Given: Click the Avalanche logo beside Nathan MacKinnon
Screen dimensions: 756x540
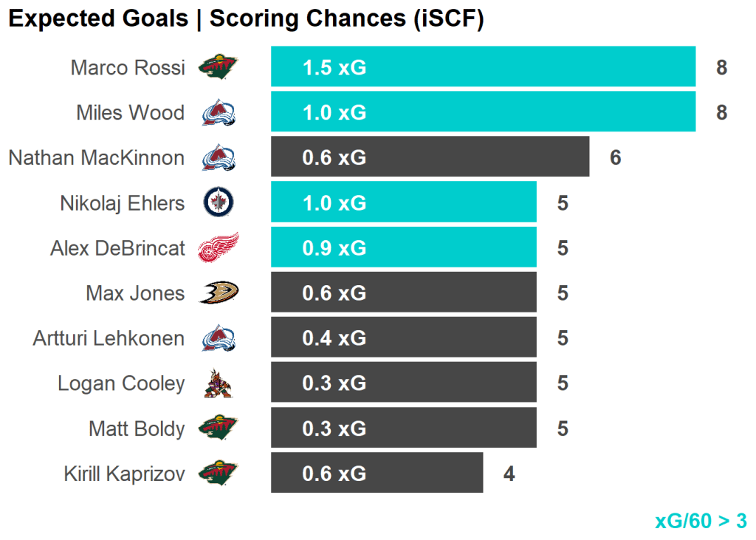Looking at the screenshot, I should [219, 157].
